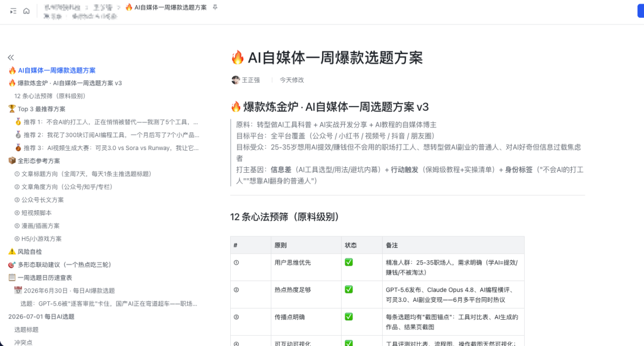View edit history via 今天修改
This screenshot has width=644, height=346.
tap(292, 80)
